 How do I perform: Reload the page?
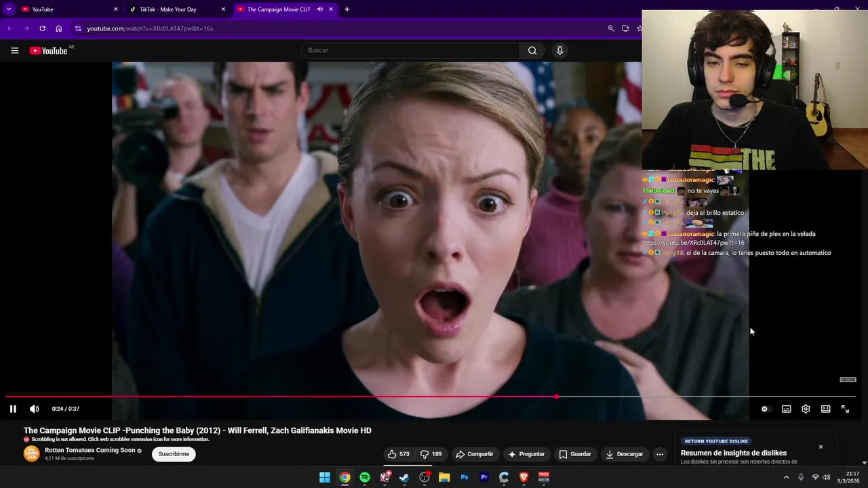point(42,28)
